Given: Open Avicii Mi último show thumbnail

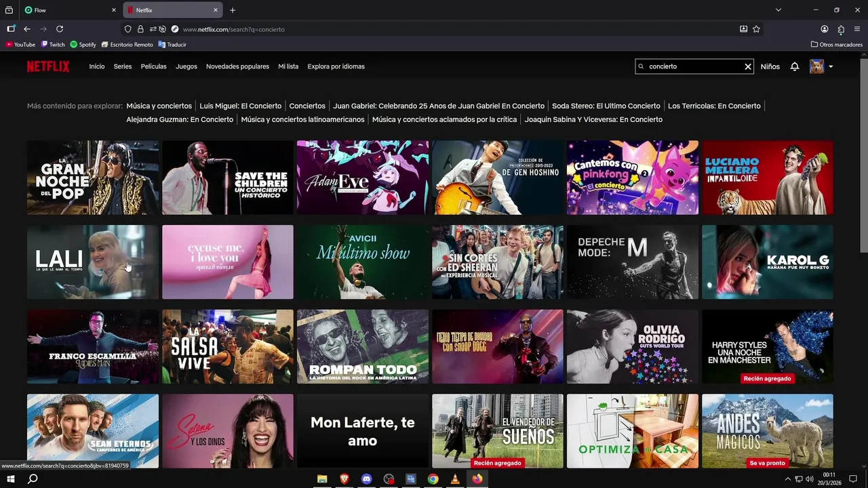Looking at the screenshot, I should click(363, 262).
